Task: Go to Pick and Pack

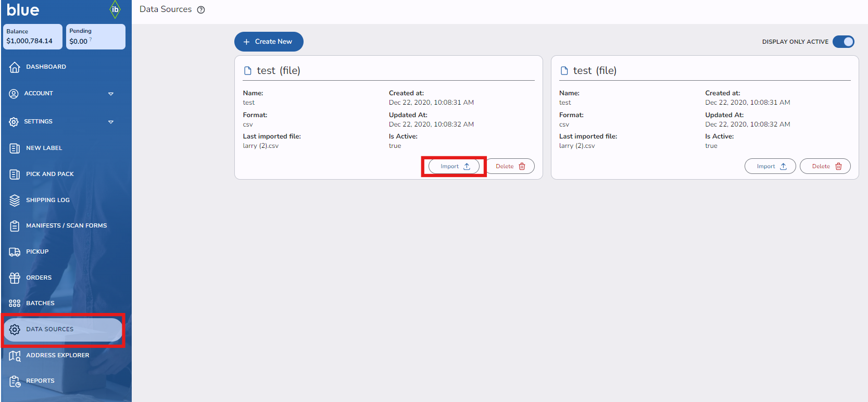Action: point(49,174)
